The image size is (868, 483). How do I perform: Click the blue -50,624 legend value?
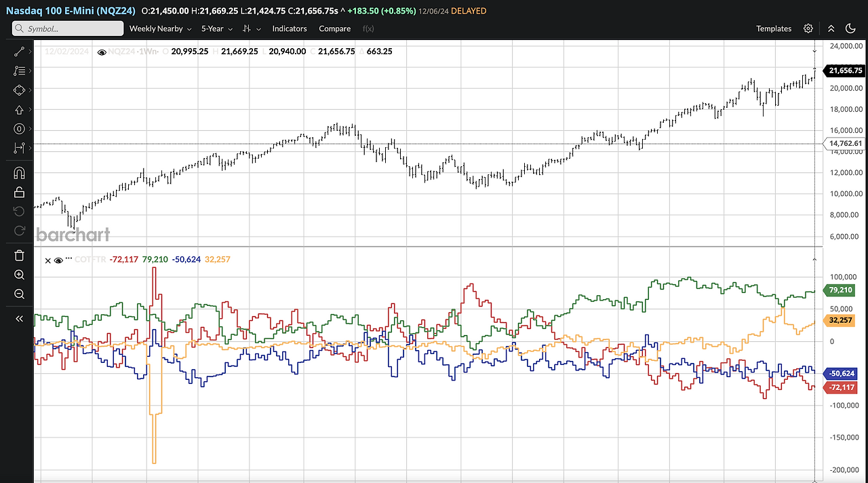186,260
